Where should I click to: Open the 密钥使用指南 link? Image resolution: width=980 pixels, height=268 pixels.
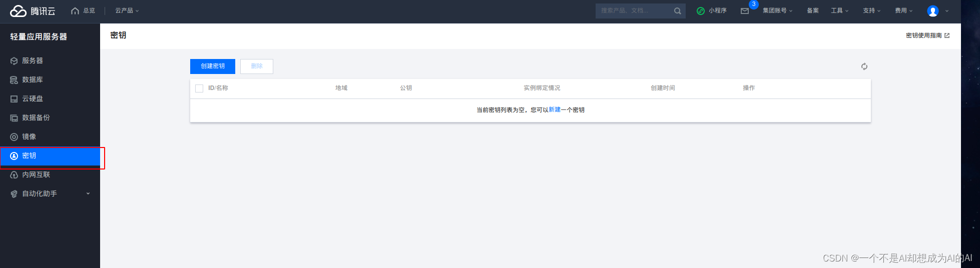coord(924,35)
